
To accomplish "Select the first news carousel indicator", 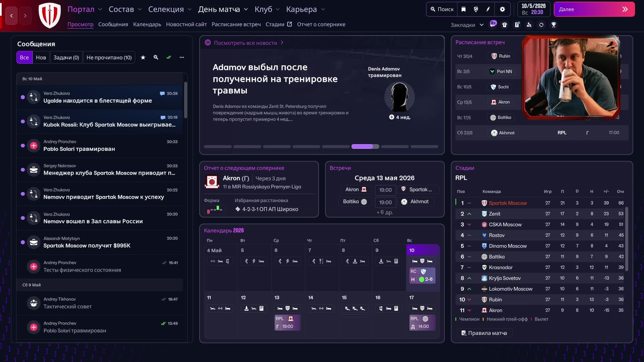I will pyautogui.click(x=218, y=146).
